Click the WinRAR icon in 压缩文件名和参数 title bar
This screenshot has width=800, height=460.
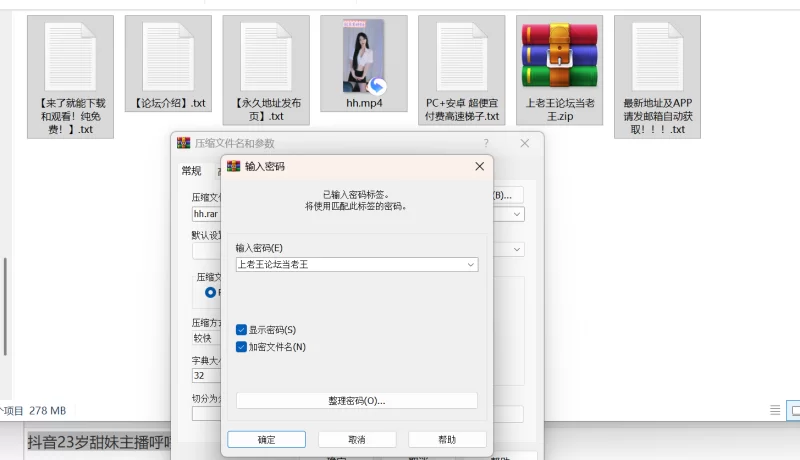(x=183, y=143)
